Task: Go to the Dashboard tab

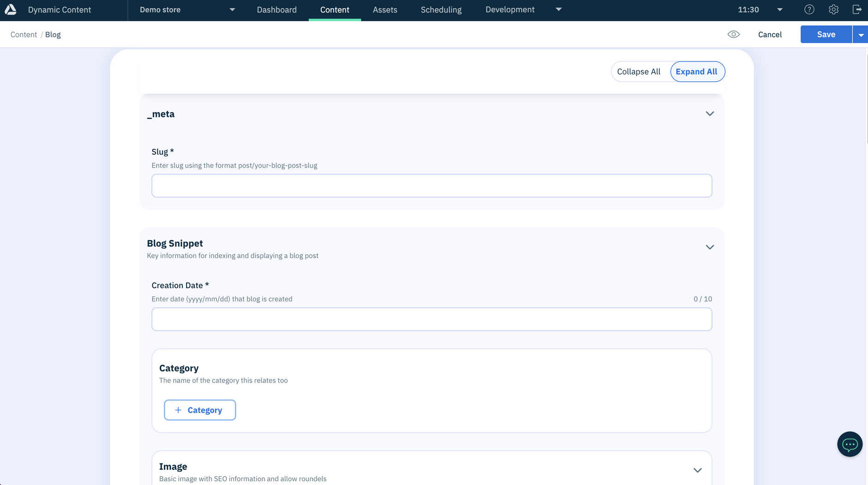Action: 277,10
